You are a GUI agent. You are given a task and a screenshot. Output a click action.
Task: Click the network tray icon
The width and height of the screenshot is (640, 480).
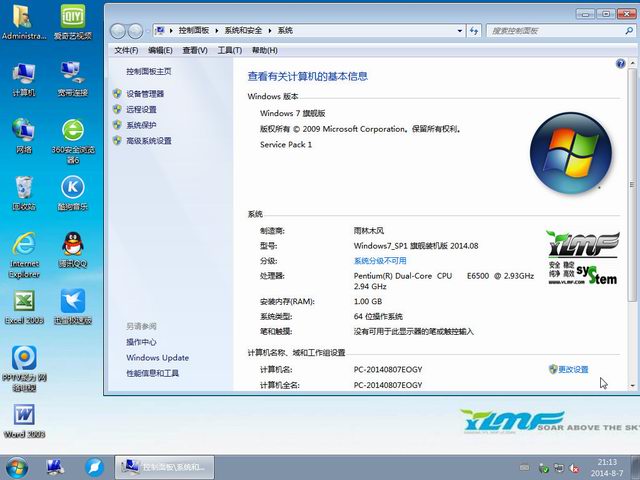click(x=559, y=468)
